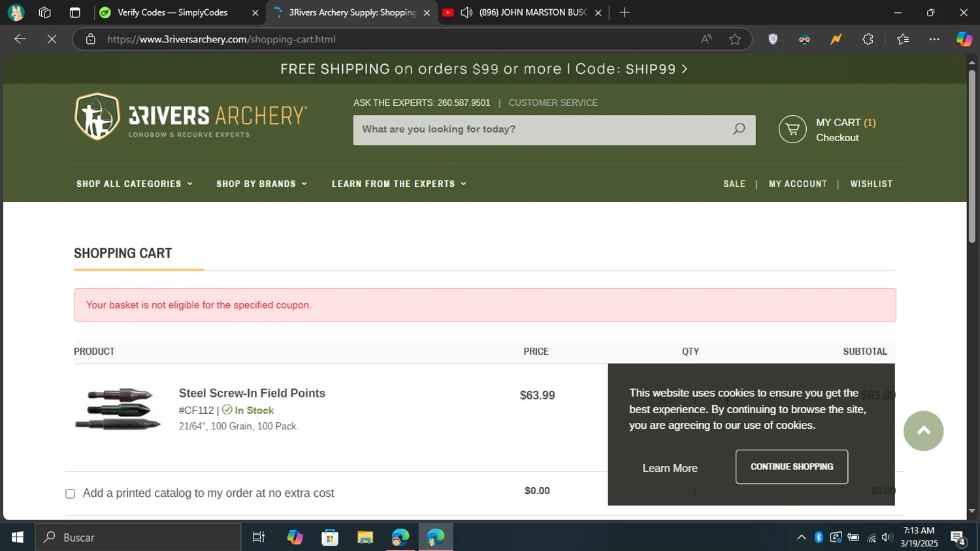Viewport: 980px width, 551px height.
Task: Click Learn More in cookie notice
Action: 670,468
